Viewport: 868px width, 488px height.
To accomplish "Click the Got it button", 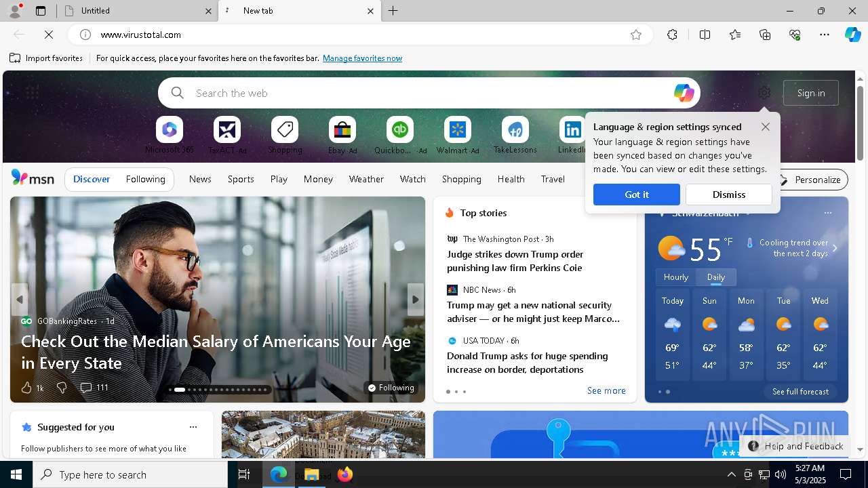I will (x=637, y=195).
